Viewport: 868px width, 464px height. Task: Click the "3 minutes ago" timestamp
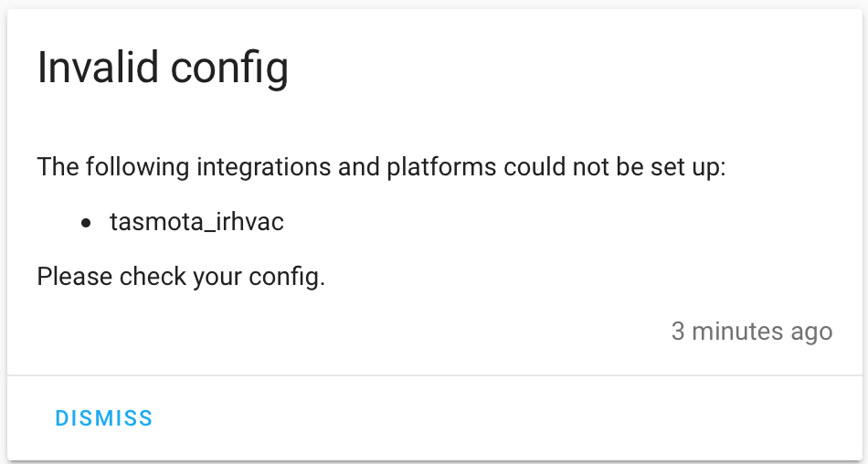tap(751, 331)
